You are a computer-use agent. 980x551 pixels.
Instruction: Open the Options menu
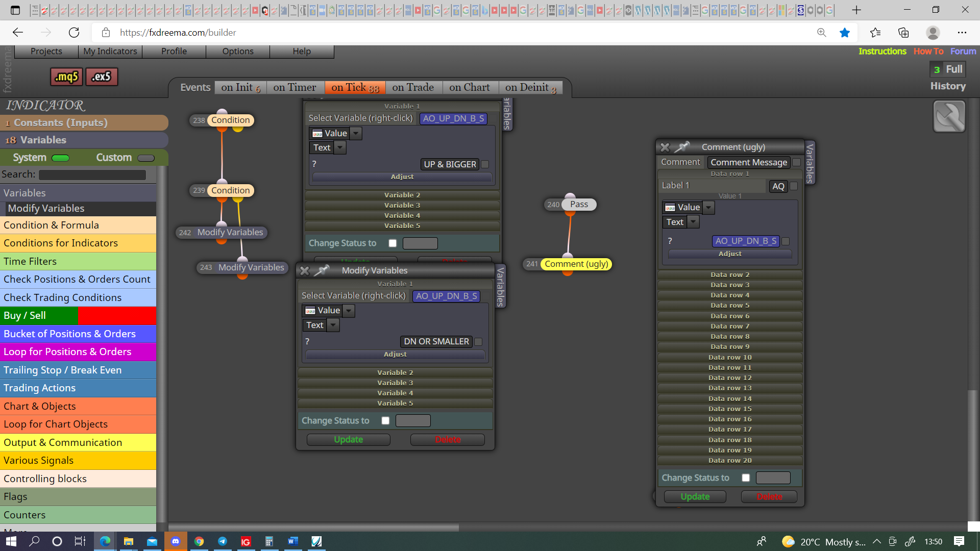pyautogui.click(x=238, y=52)
